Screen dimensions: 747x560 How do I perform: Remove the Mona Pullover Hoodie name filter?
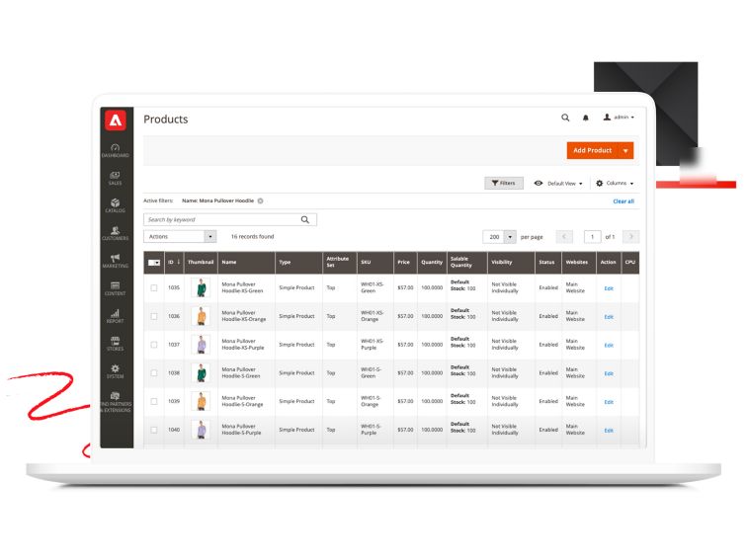tap(261, 200)
